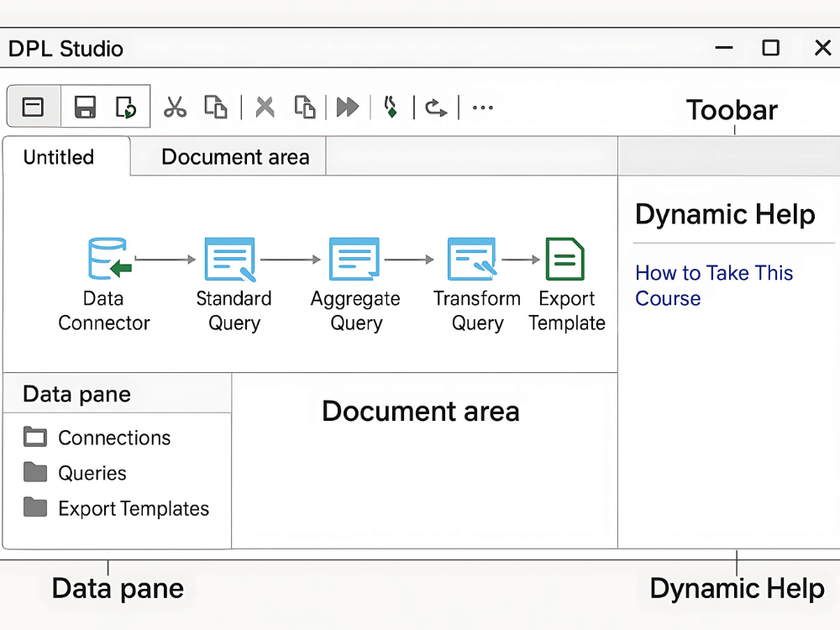Open the three-dots more options menu
Image resolution: width=840 pixels, height=630 pixels.
[483, 108]
